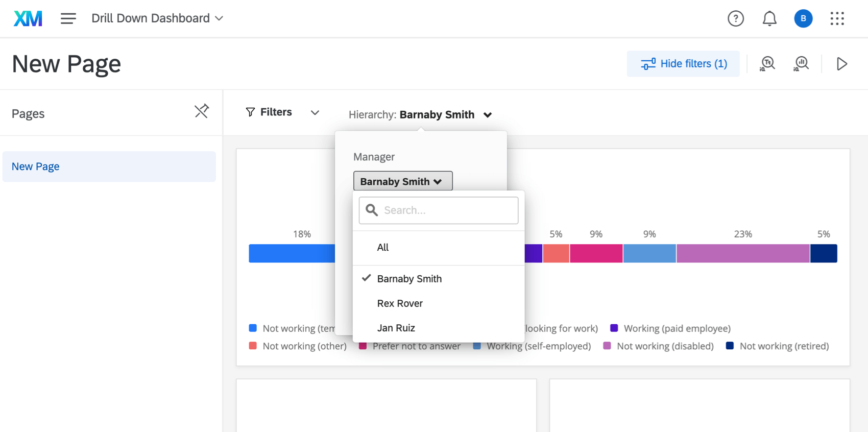Click the dark navy 5% bar segment
Viewport: 868px width, 432px height.
(x=824, y=253)
